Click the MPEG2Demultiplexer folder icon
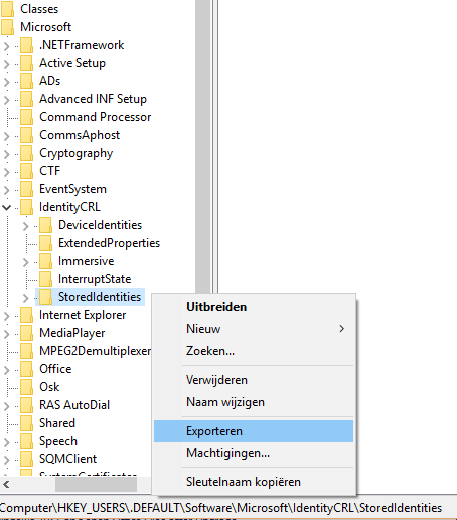This screenshot has height=520, width=457. click(x=26, y=351)
